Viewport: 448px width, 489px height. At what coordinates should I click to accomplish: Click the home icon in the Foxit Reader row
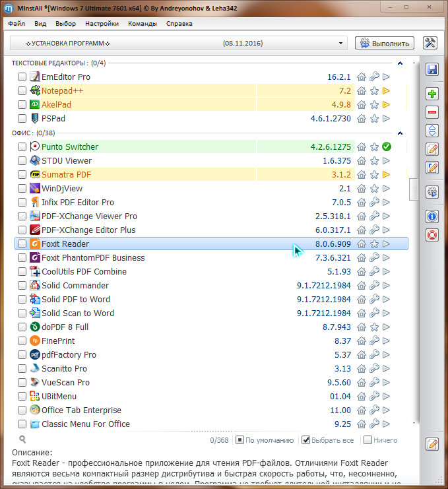[362, 244]
